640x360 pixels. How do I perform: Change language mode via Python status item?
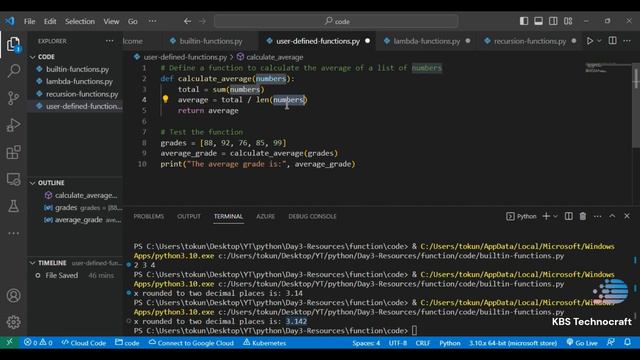(450, 343)
